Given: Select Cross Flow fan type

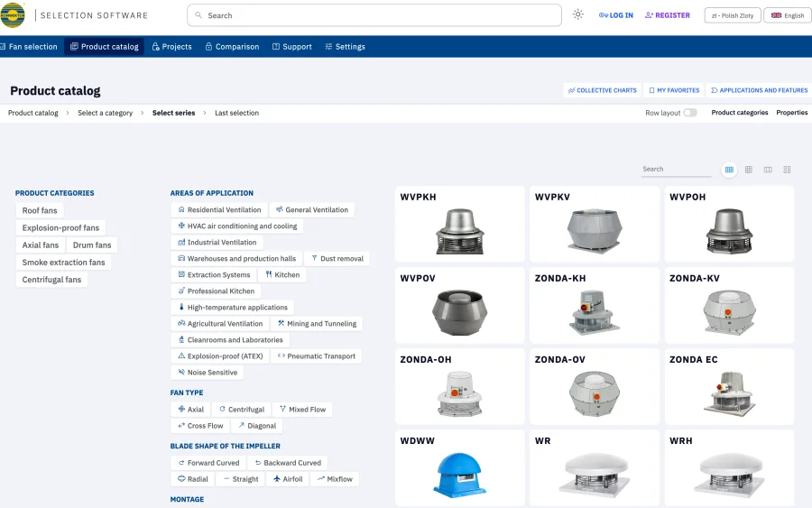Looking at the screenshot, I should (200, 426).
